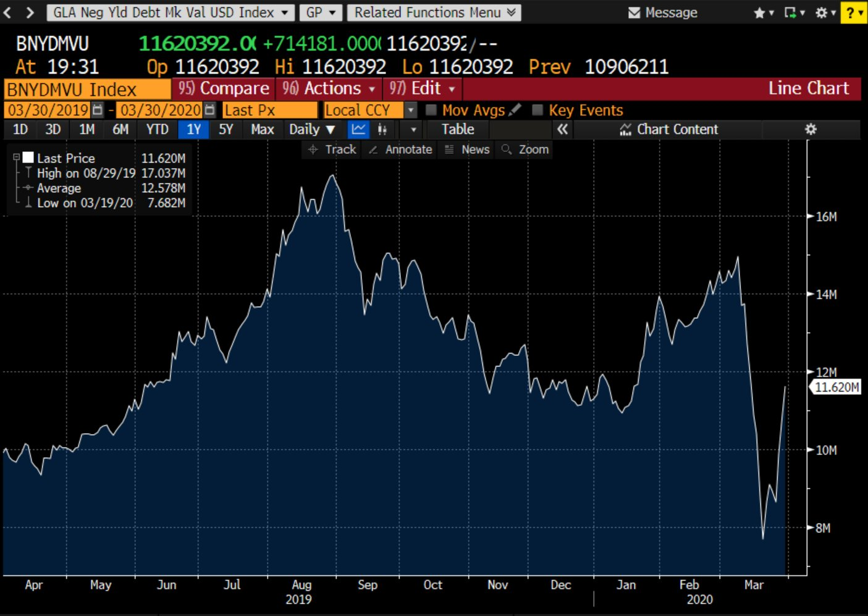Click the Mov Avgs pencil edit icon
Image resolution: width=868 pixels, height=616 pixels.
(515, 109)
